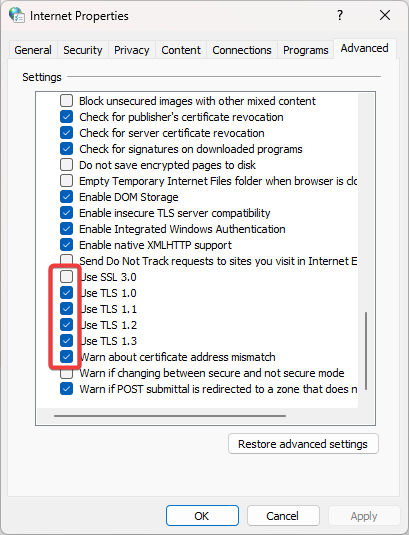Open the Privacy tab

(x=132, y=50)
